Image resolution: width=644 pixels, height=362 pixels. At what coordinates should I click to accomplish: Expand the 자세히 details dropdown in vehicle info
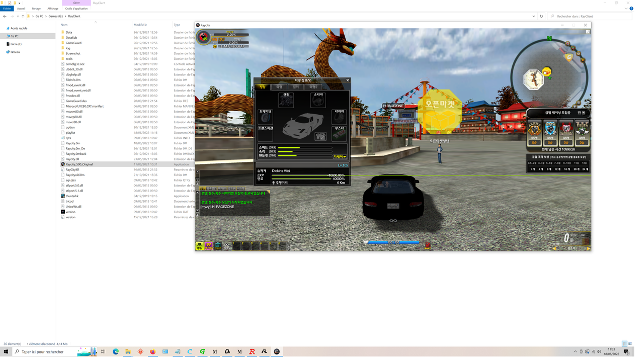point(340,156)
